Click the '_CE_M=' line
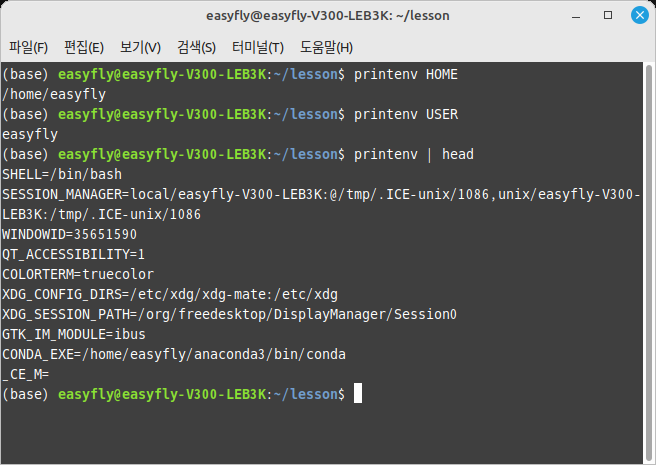 [26, 375]
